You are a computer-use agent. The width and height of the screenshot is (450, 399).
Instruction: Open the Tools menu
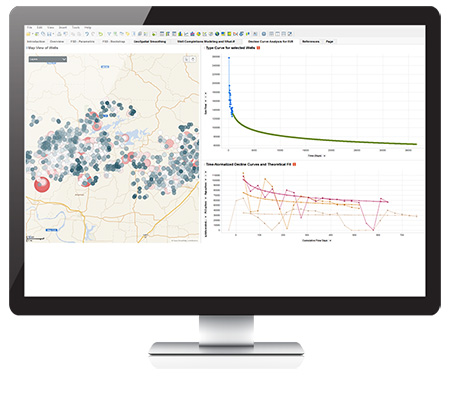click(x=76, y=28)
